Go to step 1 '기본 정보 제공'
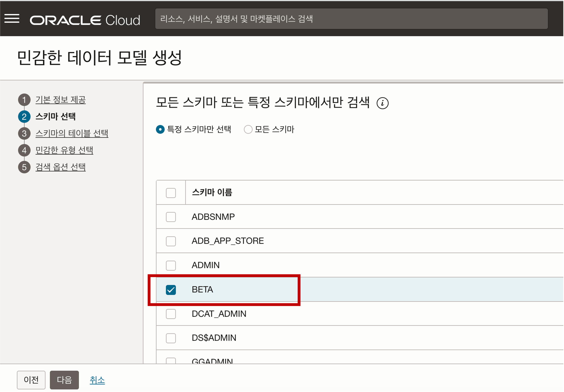The image size is (564, 392). point(60,100)
